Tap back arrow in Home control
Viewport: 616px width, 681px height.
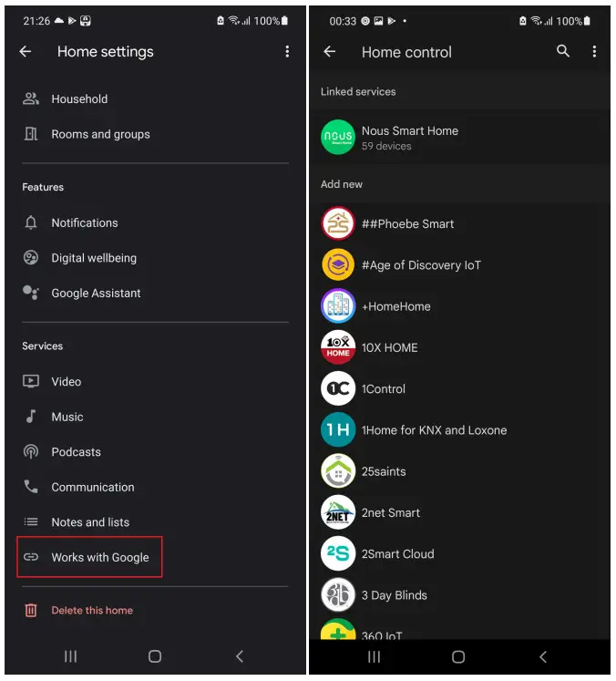click(x=330, y=52)
